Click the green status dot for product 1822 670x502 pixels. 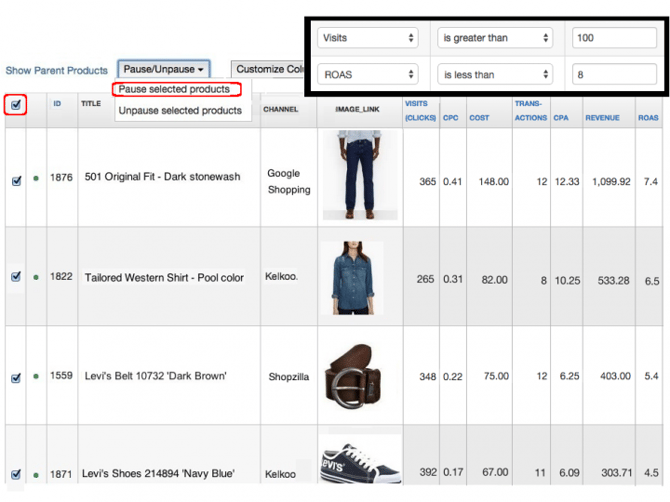(x=36, y=277)
